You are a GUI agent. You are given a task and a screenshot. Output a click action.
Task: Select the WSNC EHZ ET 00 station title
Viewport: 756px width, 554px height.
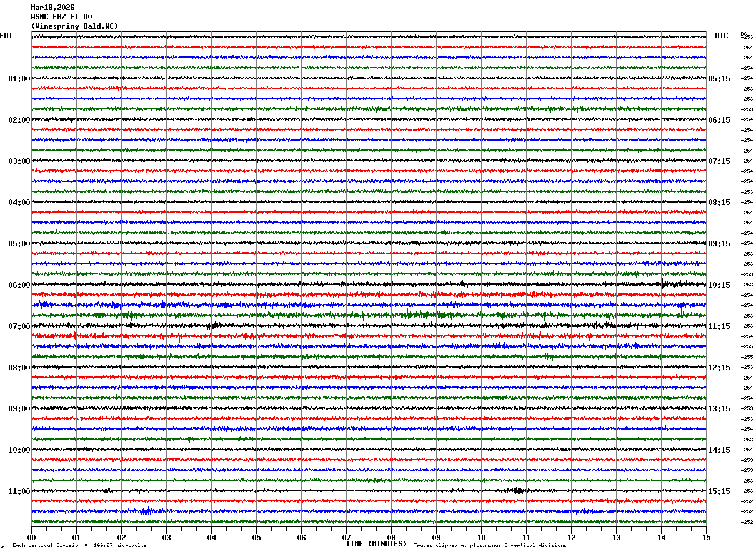[61, 17]
